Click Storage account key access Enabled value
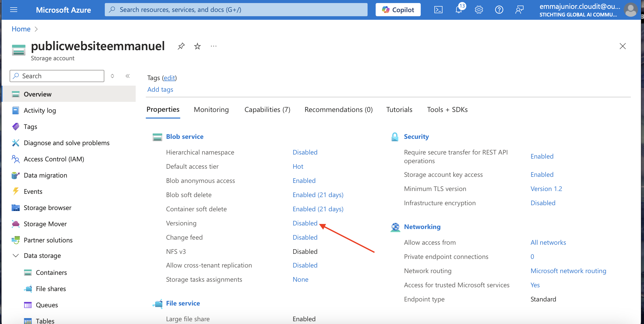This screenshot has width=644, height=324. [542, 175]
